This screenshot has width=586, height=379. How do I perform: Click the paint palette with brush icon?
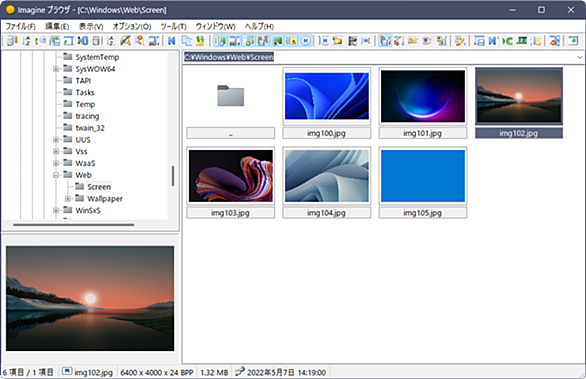460,41
